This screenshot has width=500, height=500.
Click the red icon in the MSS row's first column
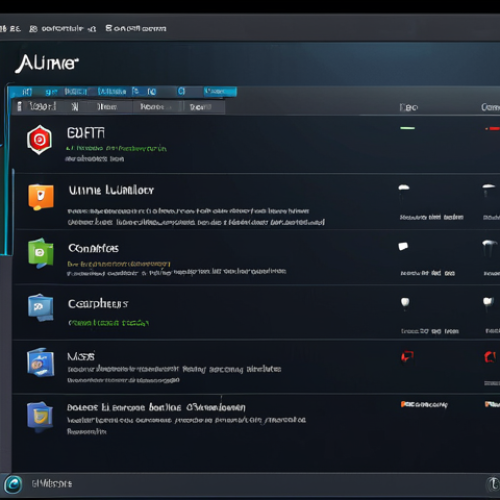(407, 356)
